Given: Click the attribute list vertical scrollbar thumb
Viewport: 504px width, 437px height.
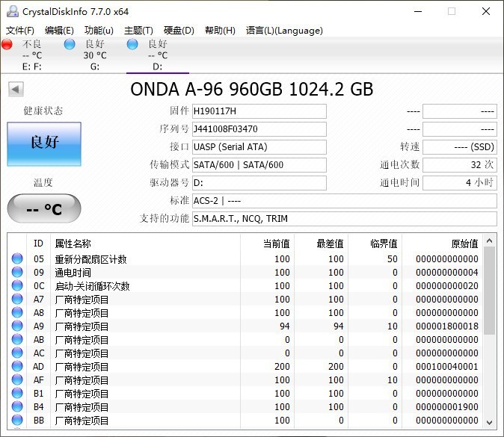Looking at the screenshot, I should [490, 291].
